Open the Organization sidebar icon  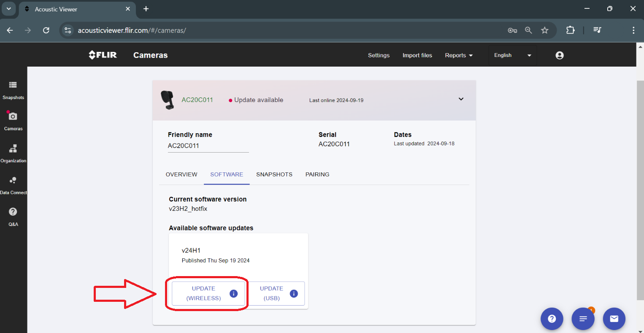click(x=13, y=153)
